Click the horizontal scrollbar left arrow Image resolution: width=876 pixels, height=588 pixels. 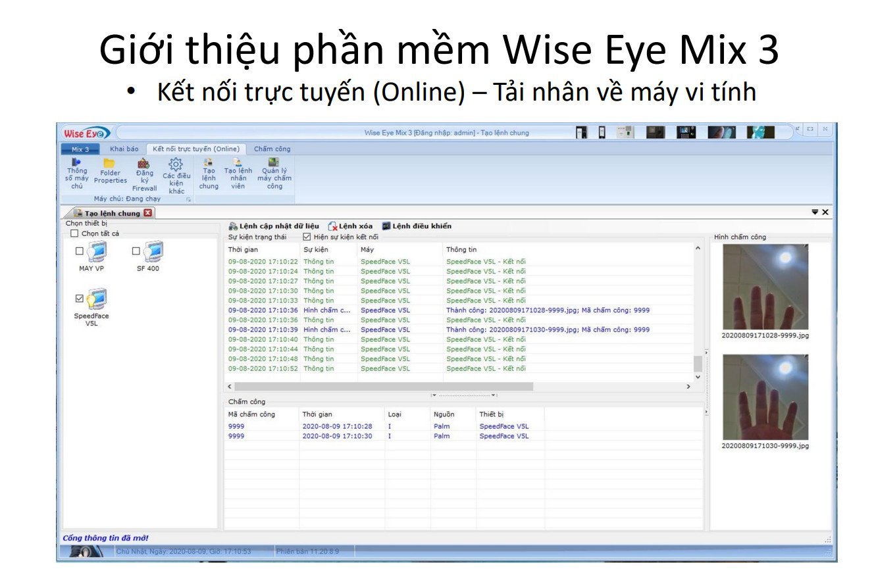click(x=230, y=387)
